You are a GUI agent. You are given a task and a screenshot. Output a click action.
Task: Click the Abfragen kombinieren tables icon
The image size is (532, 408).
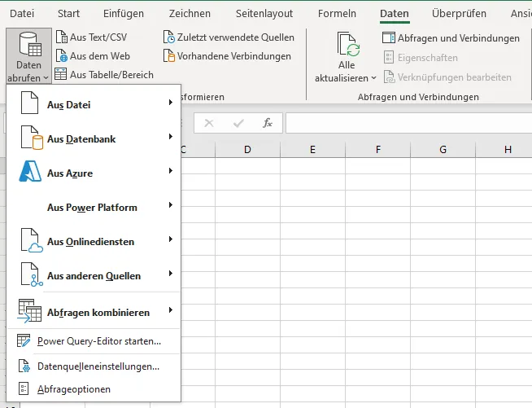(29, 311)
